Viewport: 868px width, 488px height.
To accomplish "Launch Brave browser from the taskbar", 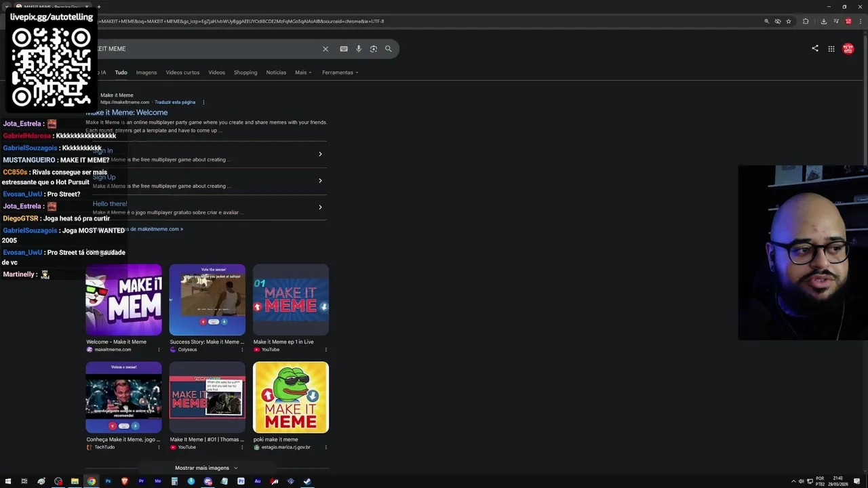I will coord(125,481).
